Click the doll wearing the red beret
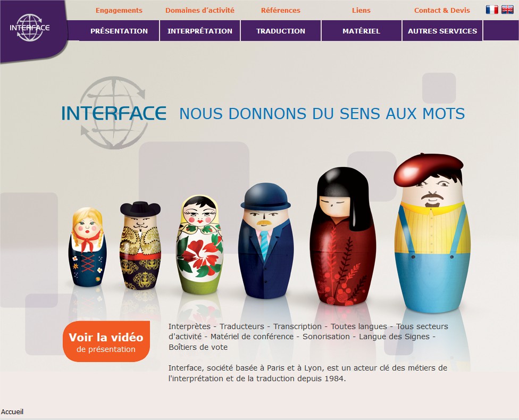The image size is (519, 420). (x=431, y=233)
